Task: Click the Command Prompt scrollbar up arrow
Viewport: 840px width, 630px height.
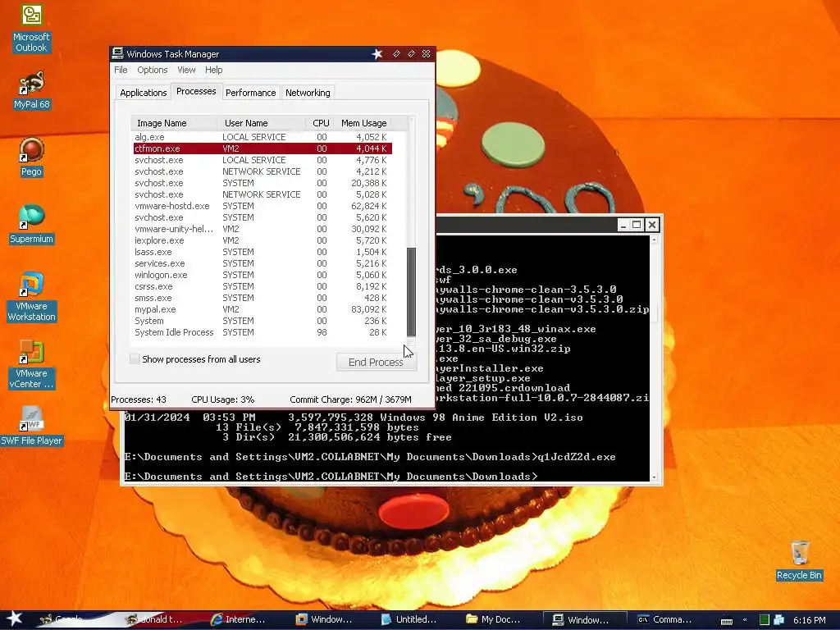Action: tap(654, 240)
